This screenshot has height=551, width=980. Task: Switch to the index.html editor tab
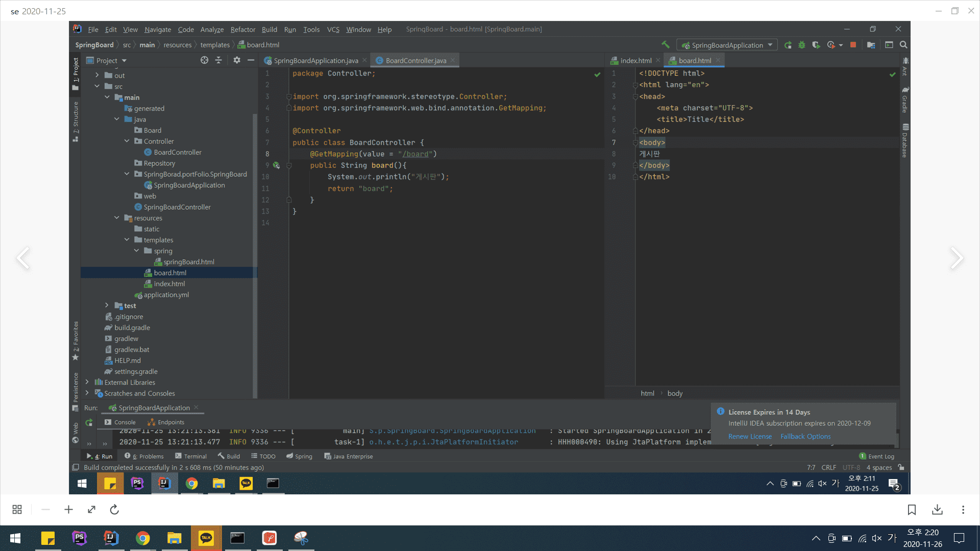click(635, 60)
